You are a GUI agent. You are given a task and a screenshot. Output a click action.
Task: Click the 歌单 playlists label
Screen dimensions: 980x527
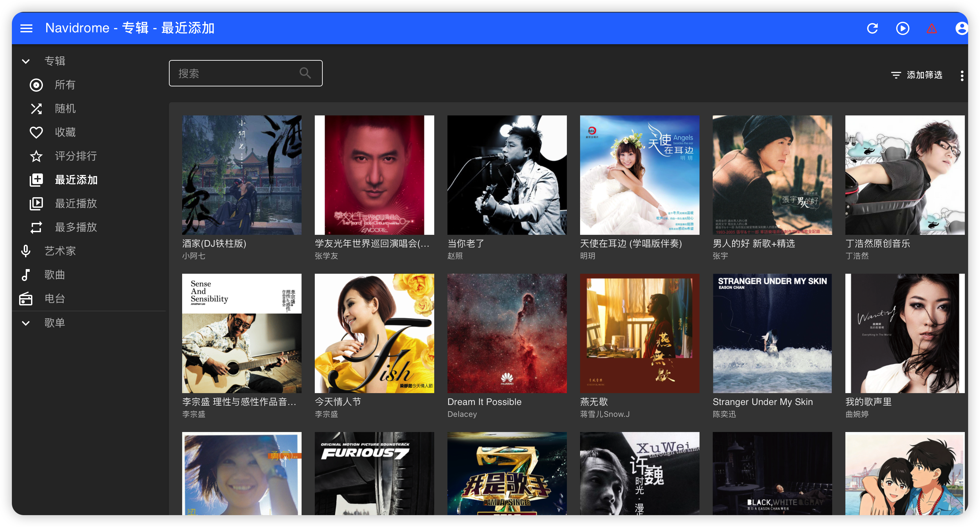[x=55, y=323]
